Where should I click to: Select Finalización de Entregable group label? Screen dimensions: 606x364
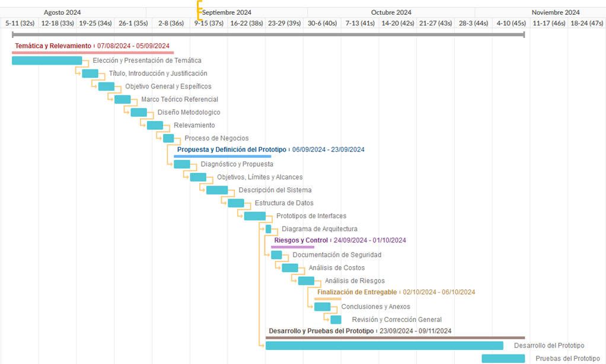tap(357, 292)
